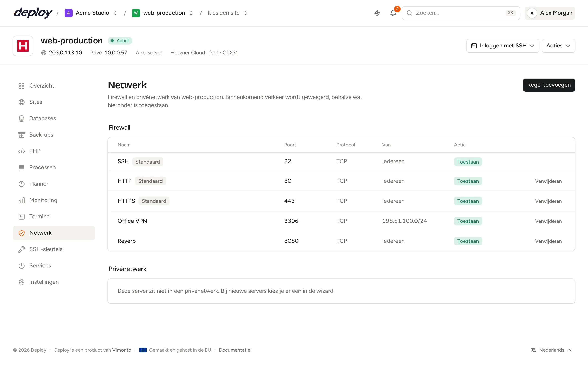Screen dimensions: 588x368
Task: Remove the Office VPN firewall rule
Action: [x=548, y=221]
